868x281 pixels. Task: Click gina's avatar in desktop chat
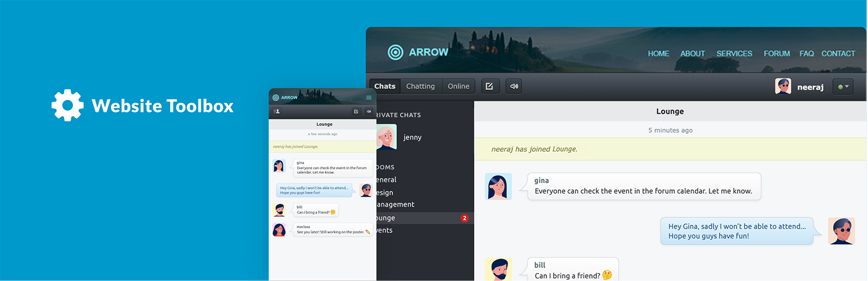click(498, 186)
